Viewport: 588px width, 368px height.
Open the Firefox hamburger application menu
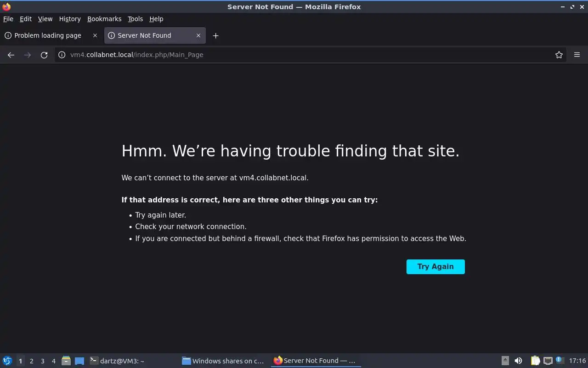[x=577, y=55]
